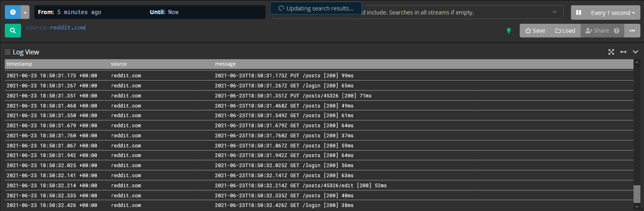The image size is (644, 211).
Task: Open the 'Every 1 second' refresh interval menu
Action: point(613,12)
